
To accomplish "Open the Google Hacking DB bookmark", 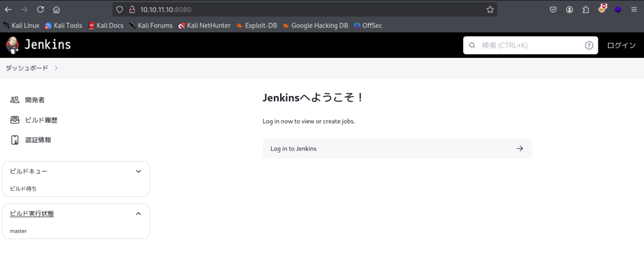I will coord(316,25).
